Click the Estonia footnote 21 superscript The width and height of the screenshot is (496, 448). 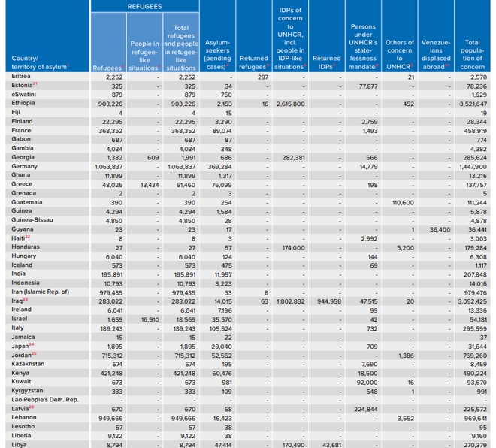coord(35,83)
